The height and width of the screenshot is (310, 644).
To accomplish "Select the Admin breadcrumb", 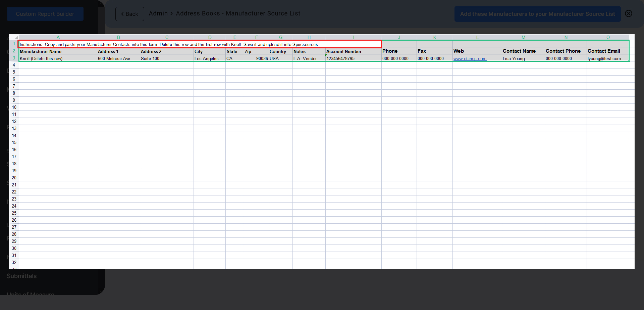I will pos(158,13).
